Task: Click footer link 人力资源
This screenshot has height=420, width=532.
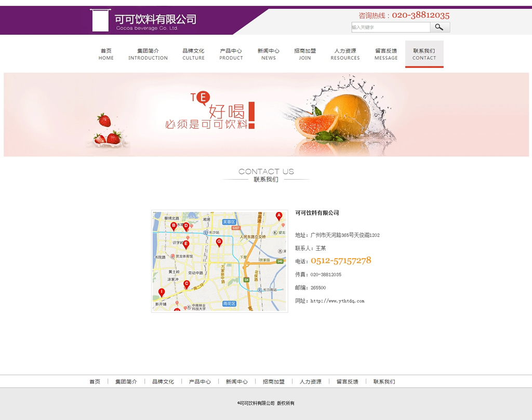Action: click(x=310, y=382)
